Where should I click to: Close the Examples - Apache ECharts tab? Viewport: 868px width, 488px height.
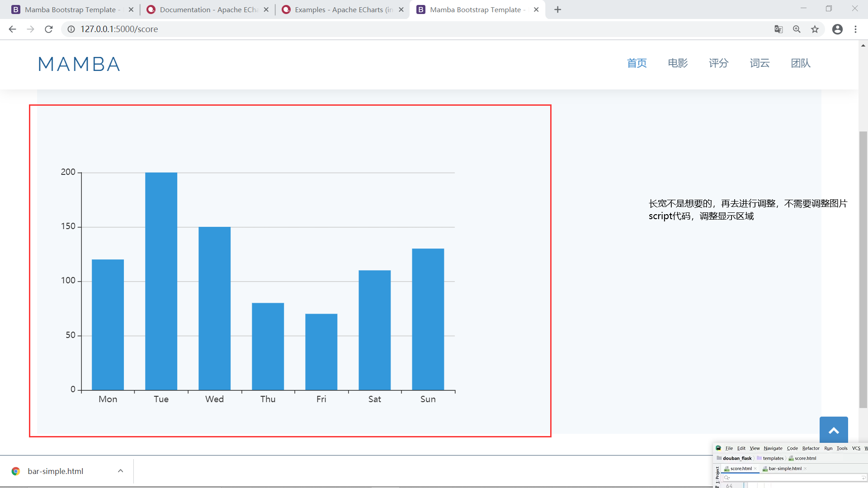tap(401, 9)
